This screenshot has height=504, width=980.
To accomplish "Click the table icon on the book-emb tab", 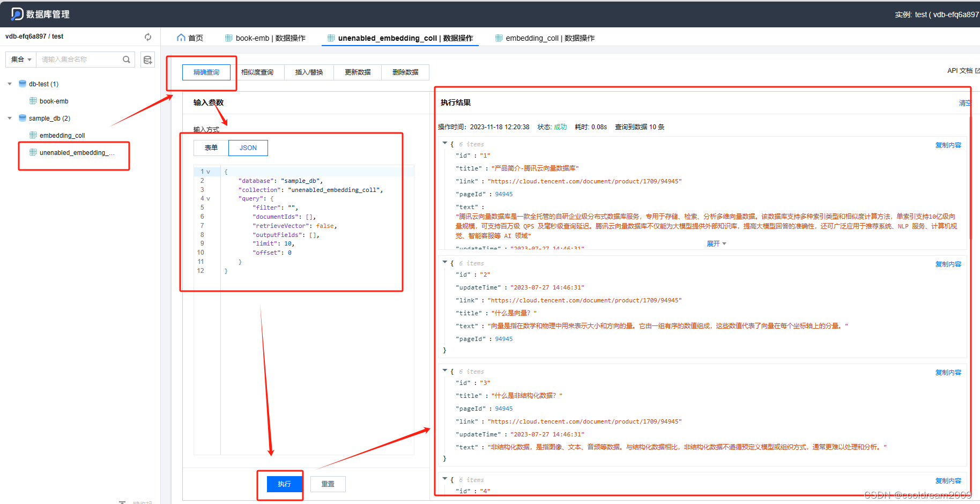I will [229, 38].
